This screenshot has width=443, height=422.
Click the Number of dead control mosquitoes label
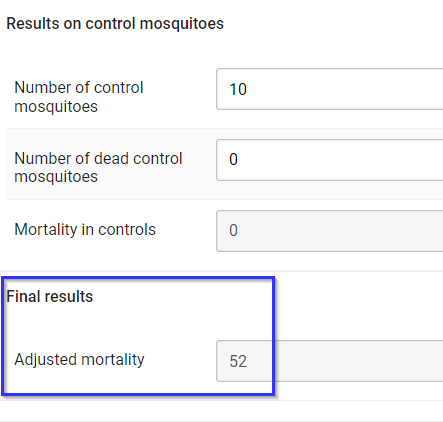(x=98, y=167)
